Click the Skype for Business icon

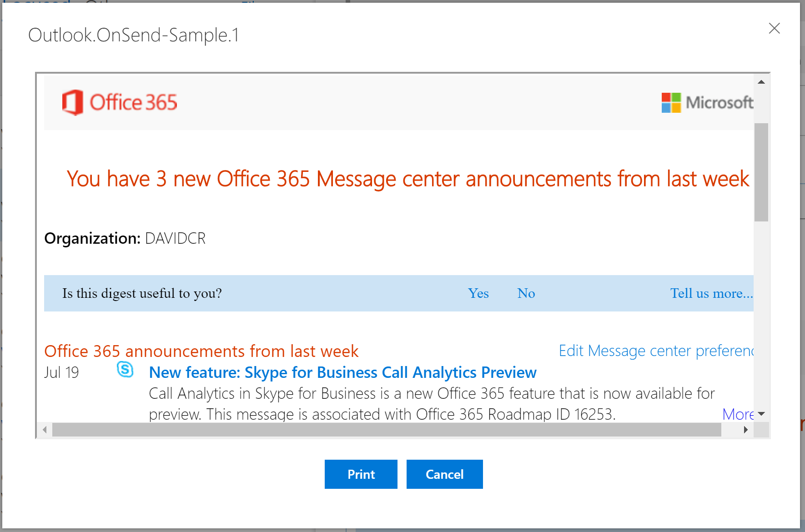125,370
